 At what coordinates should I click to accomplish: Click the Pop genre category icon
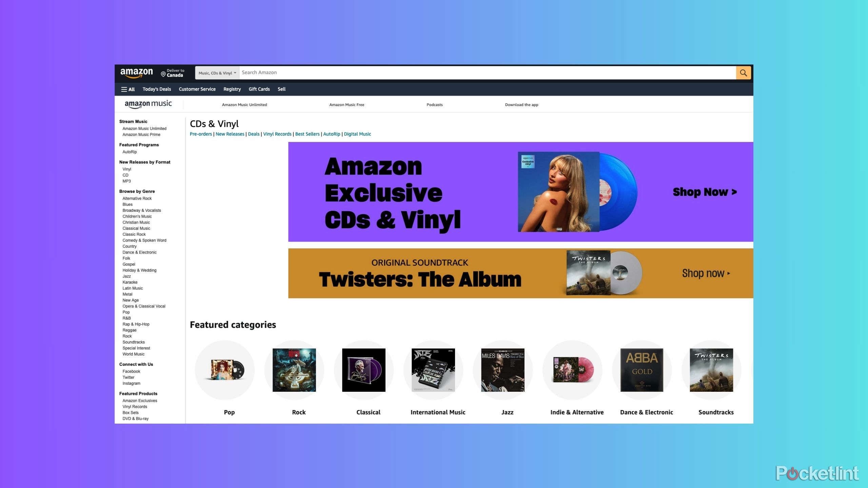point(229,369)
